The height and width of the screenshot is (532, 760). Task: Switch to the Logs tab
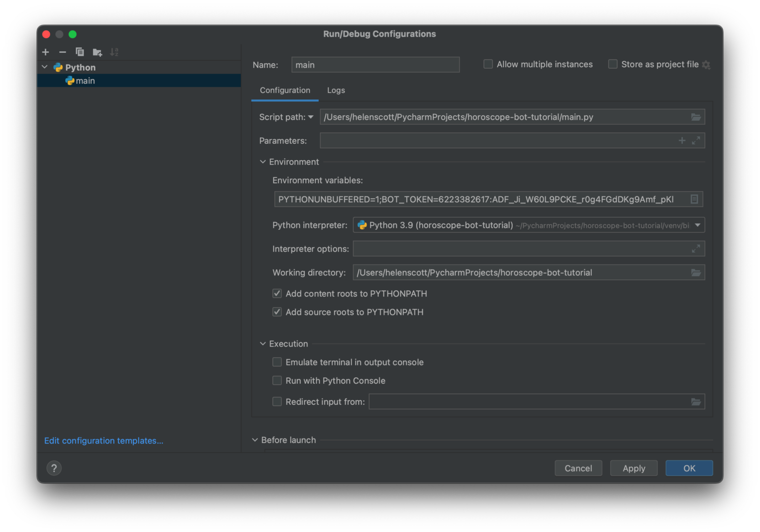coord(336,90)
